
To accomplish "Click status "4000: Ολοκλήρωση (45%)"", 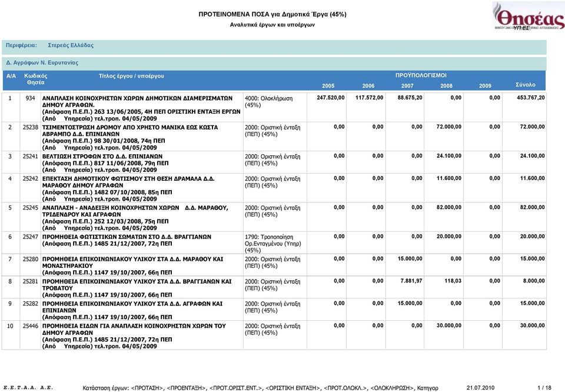I will point(268,102).
